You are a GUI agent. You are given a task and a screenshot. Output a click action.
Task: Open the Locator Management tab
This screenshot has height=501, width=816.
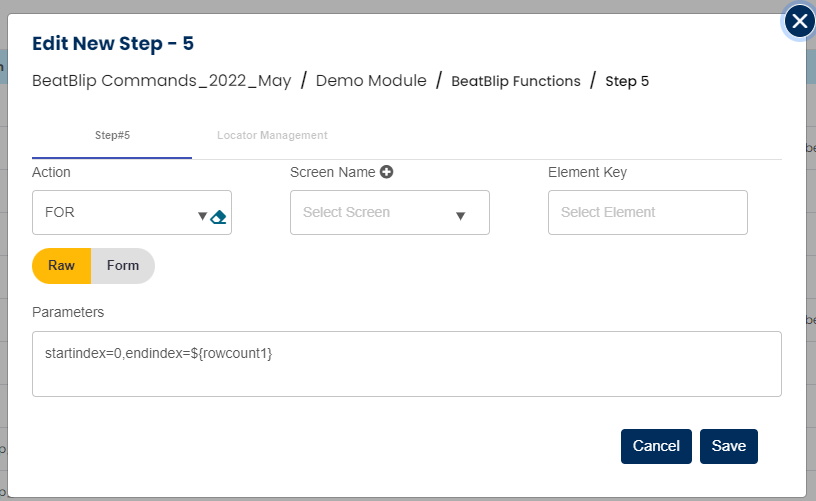pos(272,135)
